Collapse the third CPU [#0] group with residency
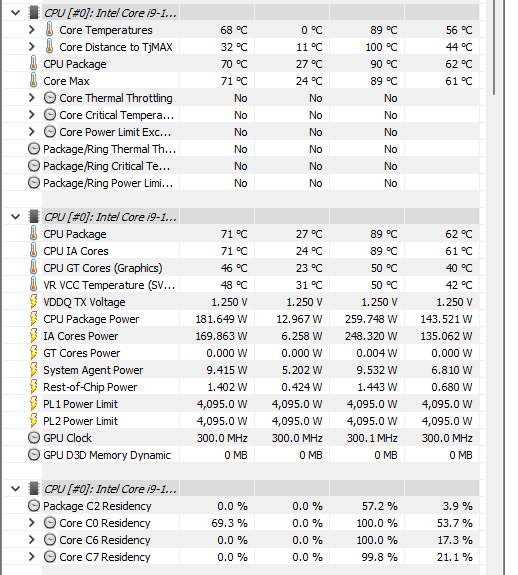 [x=15, y=489]
